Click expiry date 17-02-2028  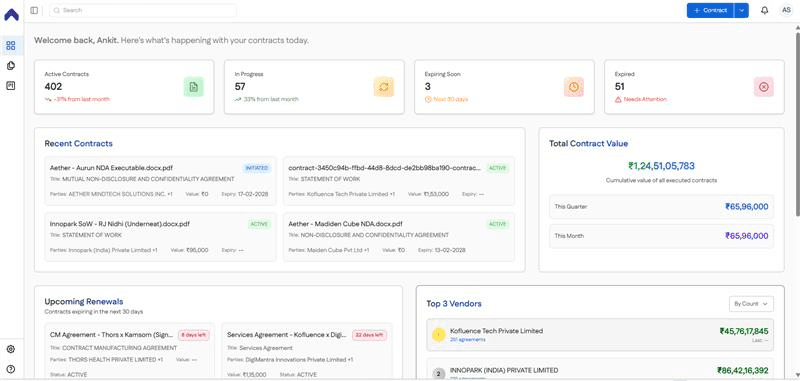252,194
